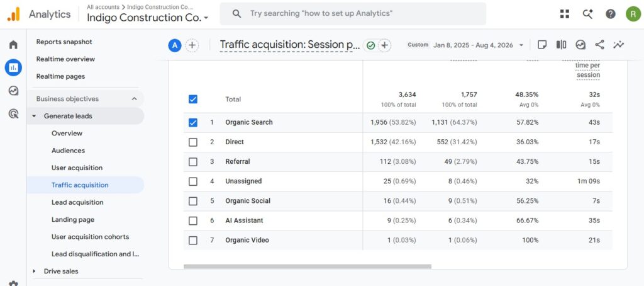
Task: Click the AI Assistant channel name
Action: point(244,220)
